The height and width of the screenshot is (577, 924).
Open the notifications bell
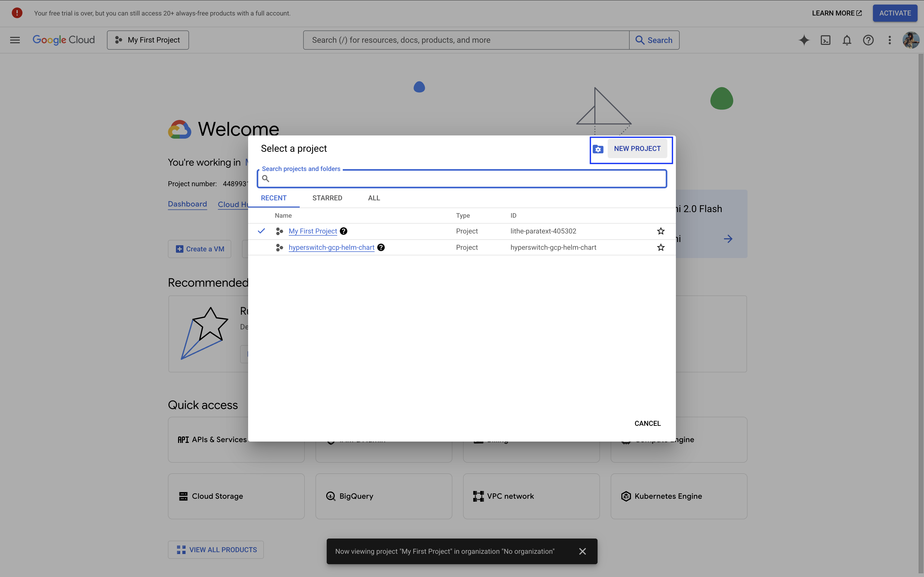[846, 40]
